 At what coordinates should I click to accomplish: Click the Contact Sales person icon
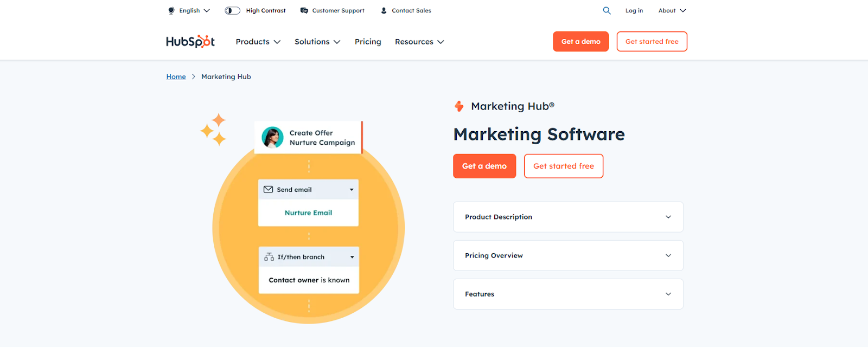384,10
